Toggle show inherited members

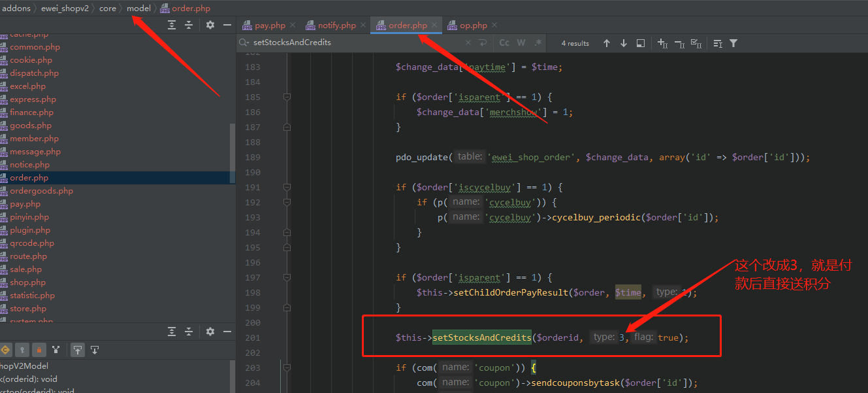[56, 350]
